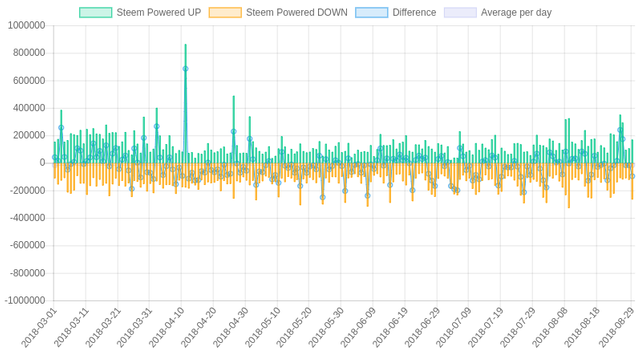Click x-axis date 2018-07-09
Viewport: 640px width, 361px height.
pos(453,328)
